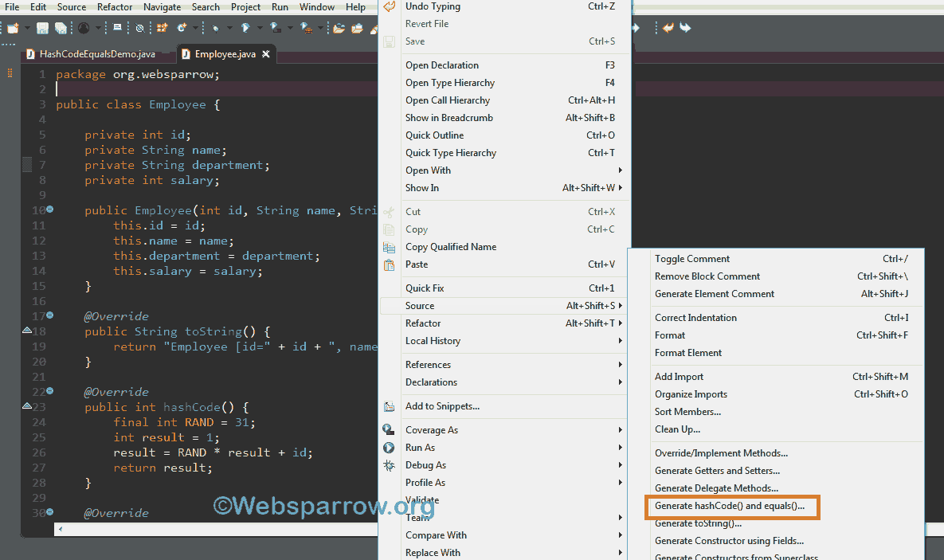The width and height of the screenshot is (944, 560).
Task: Click the horizontal scrollbar below the editor
Action: pos(215,528)
